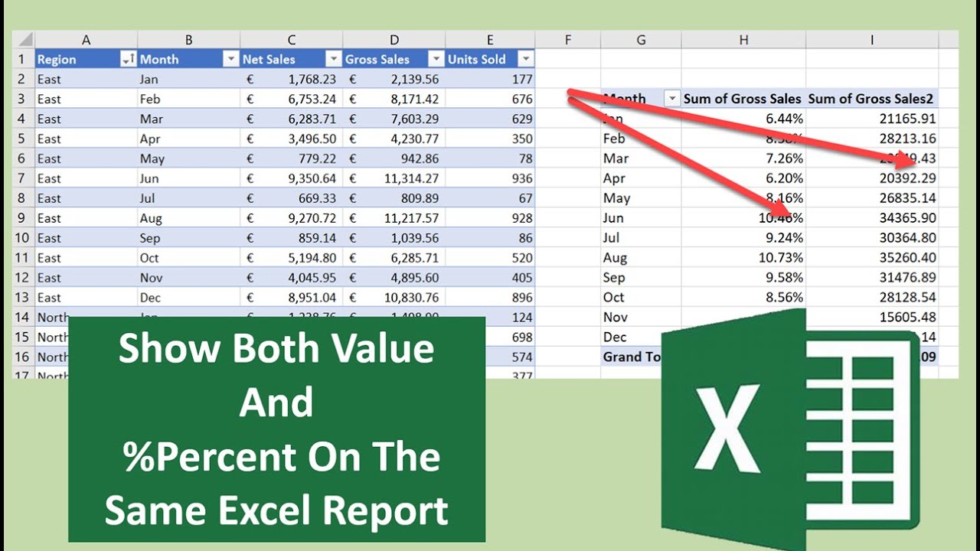Image resolution: width=980 pixels, height=551 pixels.
Task: Select column G header
Action: [x=641, y=40]
